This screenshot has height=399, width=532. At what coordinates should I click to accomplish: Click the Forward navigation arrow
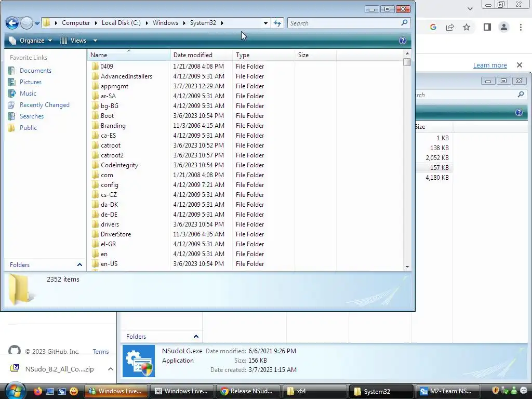[x=26, y=23]
